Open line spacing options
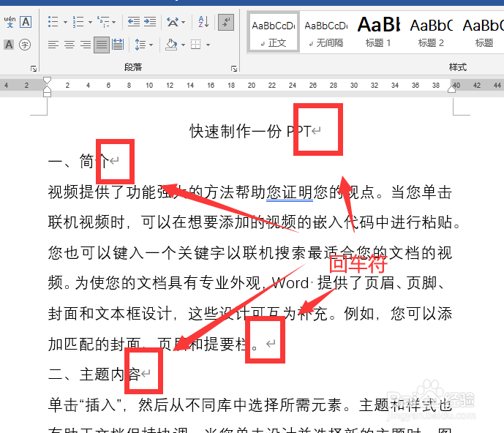The width and height of the screenshot is (504, 433). tap(140, 45)
